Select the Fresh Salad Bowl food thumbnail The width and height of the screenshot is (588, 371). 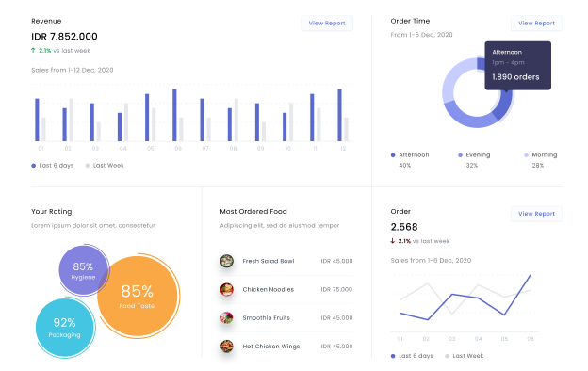coord(227,261)
